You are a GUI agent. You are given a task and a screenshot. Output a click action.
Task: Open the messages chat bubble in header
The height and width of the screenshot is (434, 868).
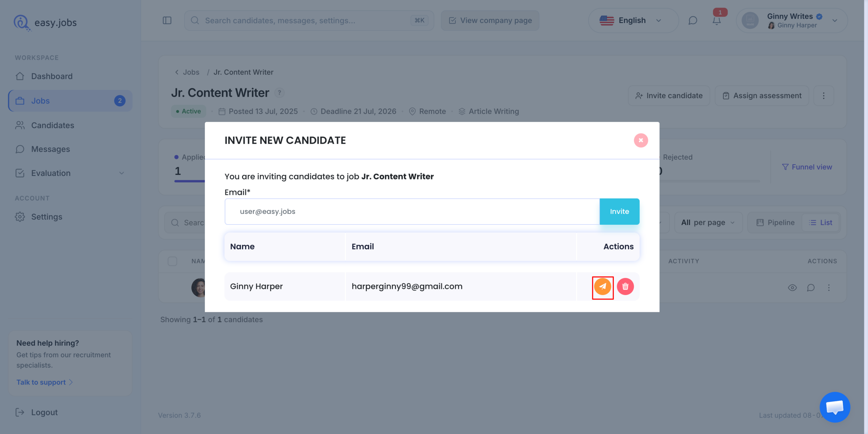tap(693, 21)
